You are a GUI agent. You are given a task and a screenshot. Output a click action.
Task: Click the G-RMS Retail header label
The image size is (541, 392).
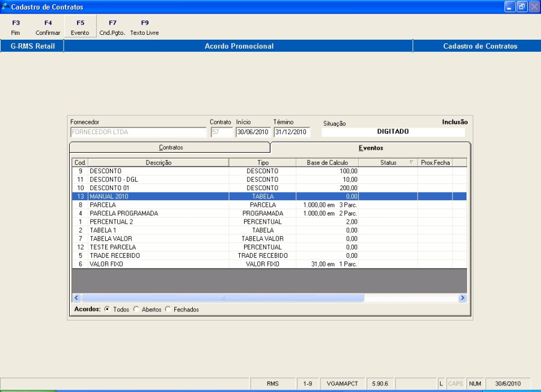32,46
